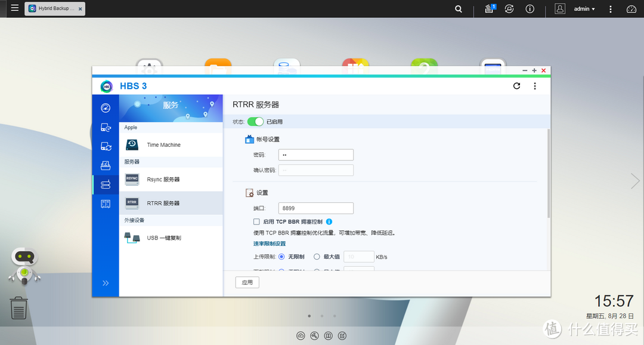Open the top bar more options dots
Image resolution: width=644 pixels, height=345 pixels.
tap(611, 8)
